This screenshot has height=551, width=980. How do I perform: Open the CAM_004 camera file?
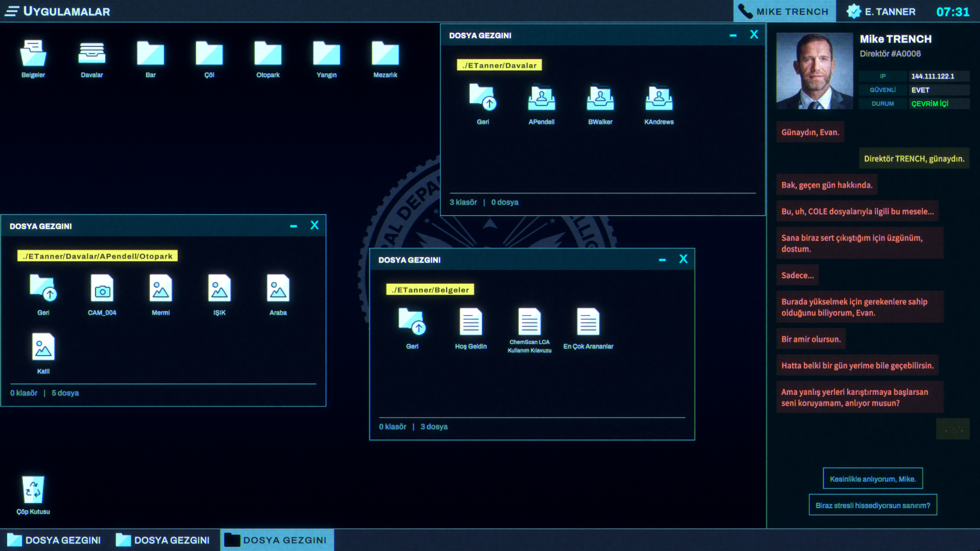102,289
